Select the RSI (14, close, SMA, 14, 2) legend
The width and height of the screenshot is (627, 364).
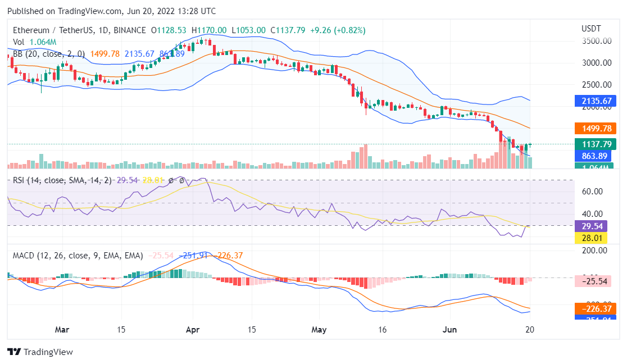[63, 180]
